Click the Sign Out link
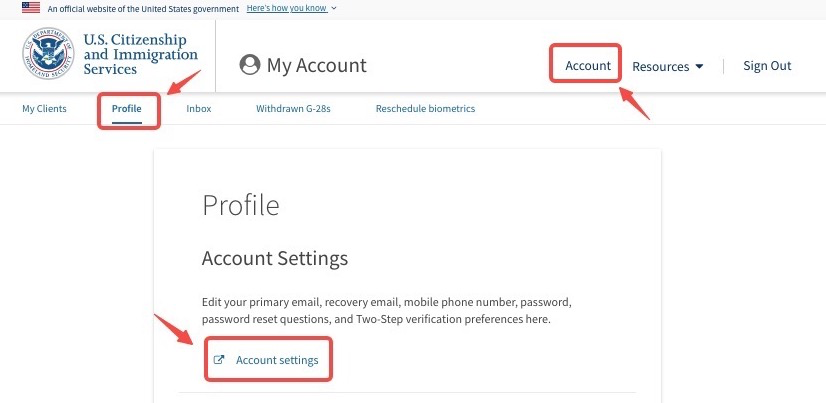This screenshot has height=403, width=826. (x=767, y=66)
